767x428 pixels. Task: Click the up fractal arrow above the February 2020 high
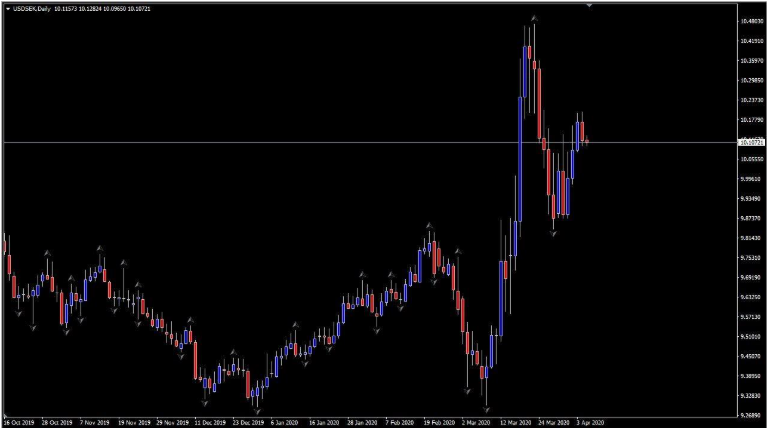click(x=430, y=225)
